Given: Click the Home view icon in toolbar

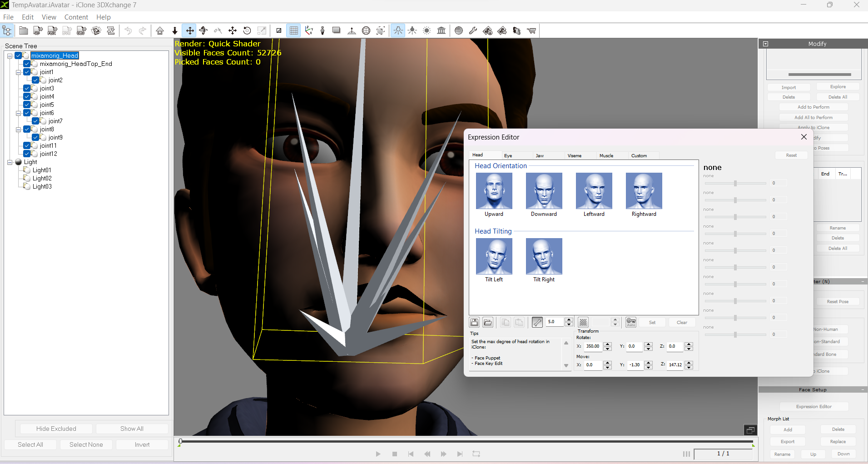Looking at the screenshot, I should click(x=160, y=31).
